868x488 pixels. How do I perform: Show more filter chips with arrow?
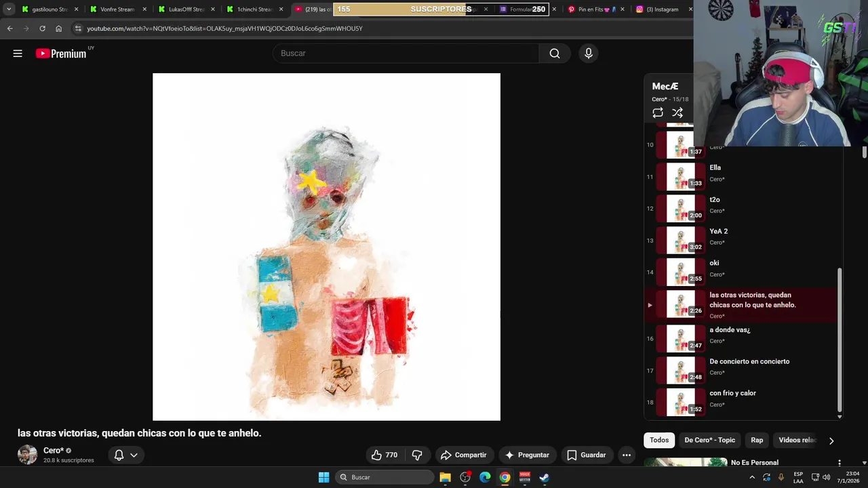(x=831, y=441)
